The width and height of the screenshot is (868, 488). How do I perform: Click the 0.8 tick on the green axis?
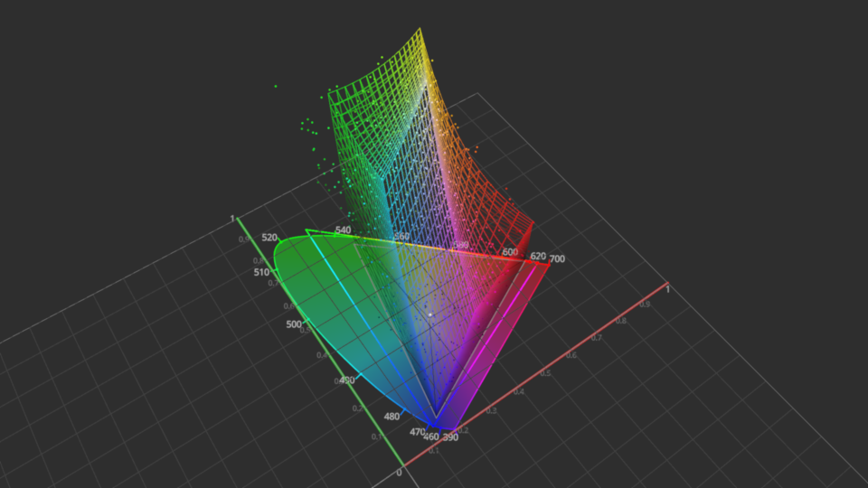tap(259, 260)
